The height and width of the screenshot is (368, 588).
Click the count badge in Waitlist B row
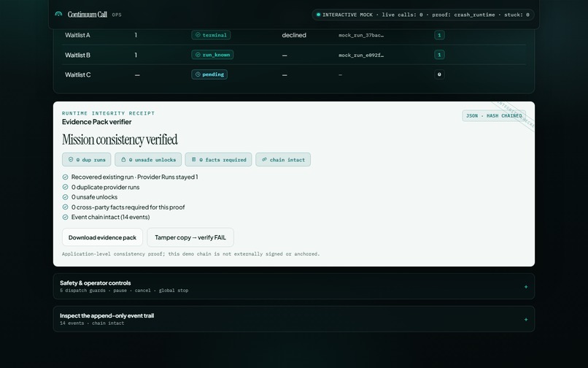pos(439,55)
